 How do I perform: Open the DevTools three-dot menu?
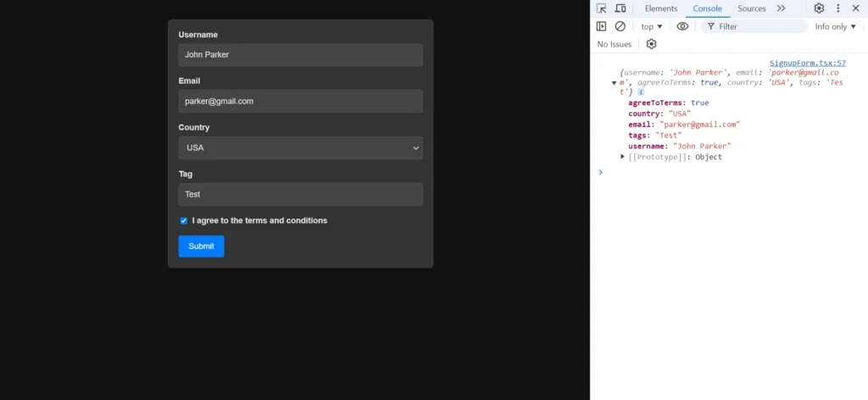point(838,8)
